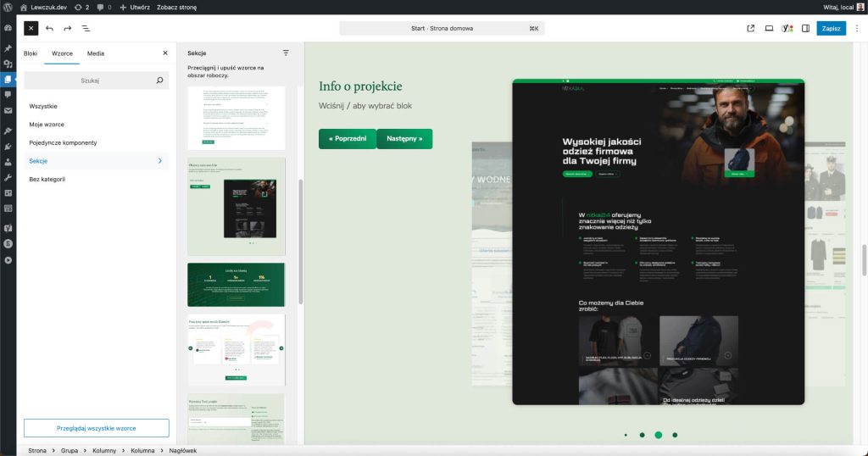Viewport: 868px width, 456px height.
Task: Select the Info o projekcie heading block
Action: click(x=360, y=86)
